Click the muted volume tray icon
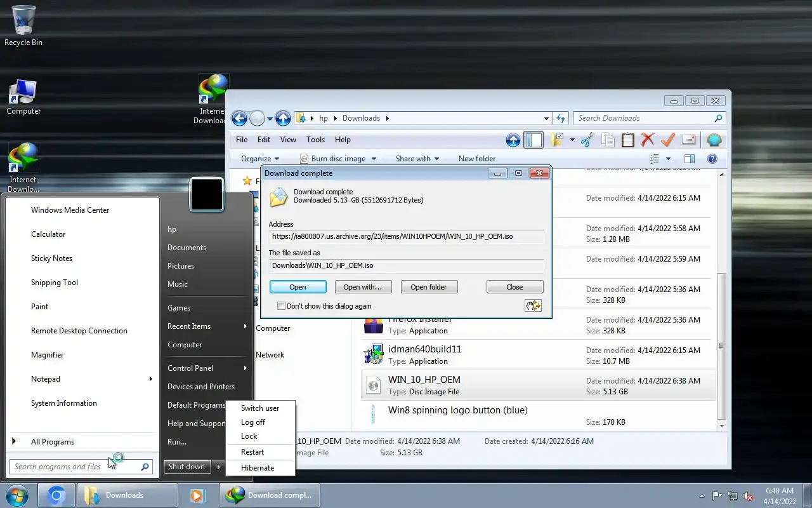This screenshot has height=508, width=812. [x=749, y=496]
